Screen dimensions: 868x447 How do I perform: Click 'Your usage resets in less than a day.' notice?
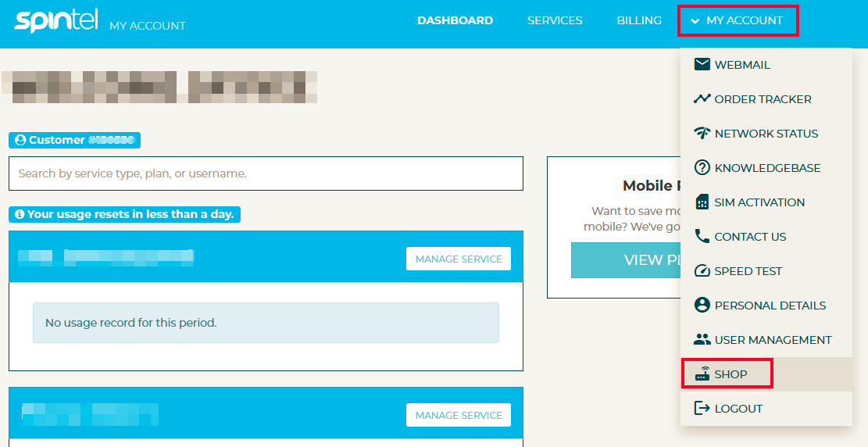tap(124, 214)
